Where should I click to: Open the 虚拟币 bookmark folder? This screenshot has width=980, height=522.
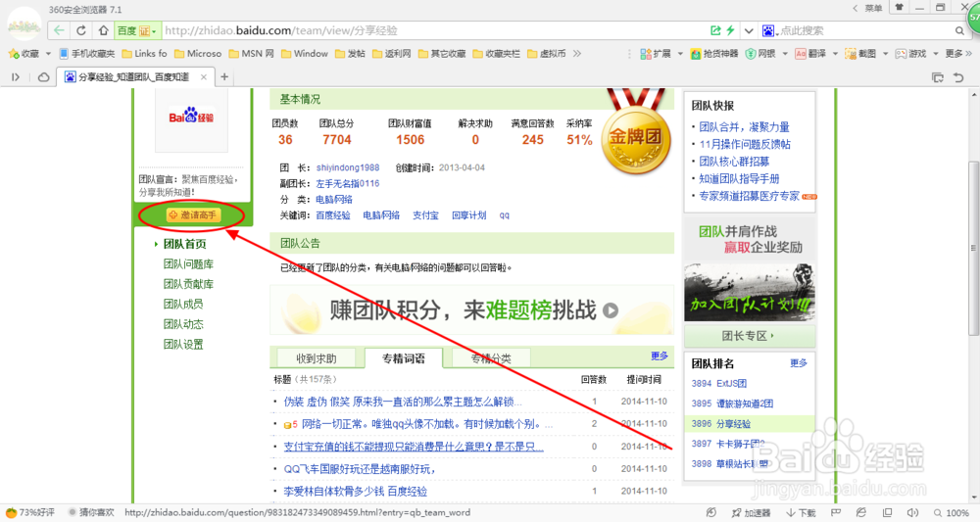pyautogui.click(x=546, y=54)
